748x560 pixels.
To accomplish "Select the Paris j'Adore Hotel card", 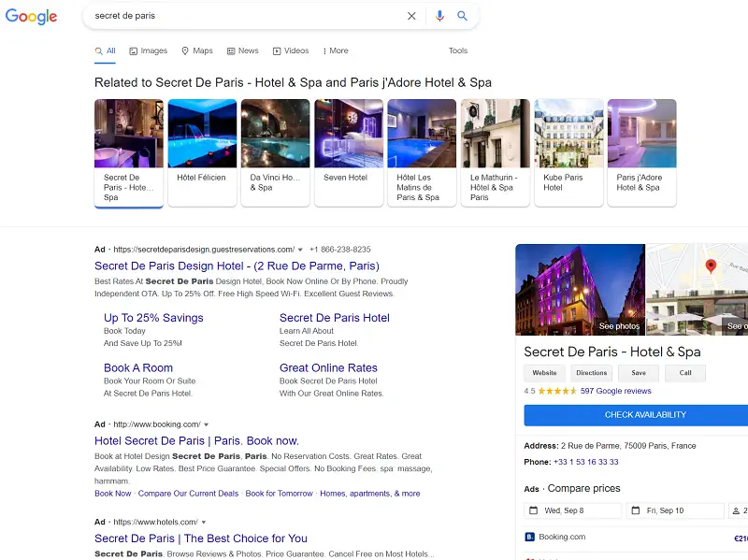I will (x=641, y=153).
